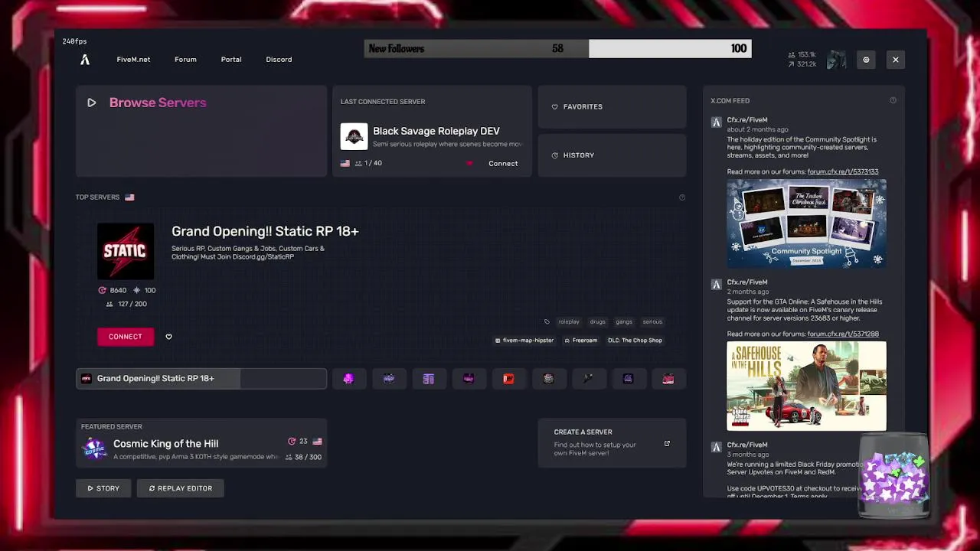Viewport: 980px width, 551px height.
Task: Toggle favorite heart next to CONNECT button
Action: [168, 337]
